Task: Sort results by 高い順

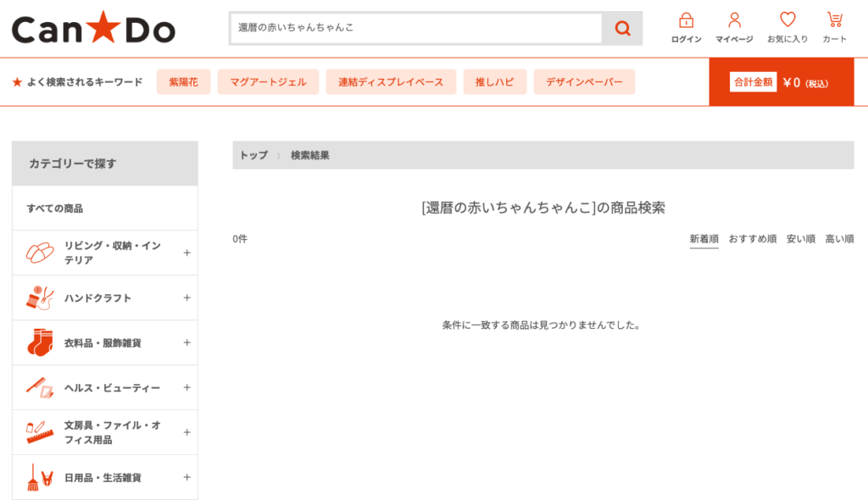Action: 839,239
